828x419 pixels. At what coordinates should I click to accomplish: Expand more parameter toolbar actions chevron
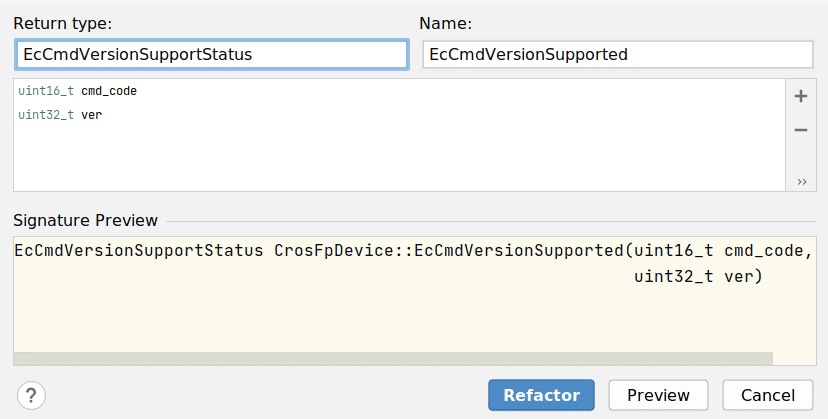[802, 181]
